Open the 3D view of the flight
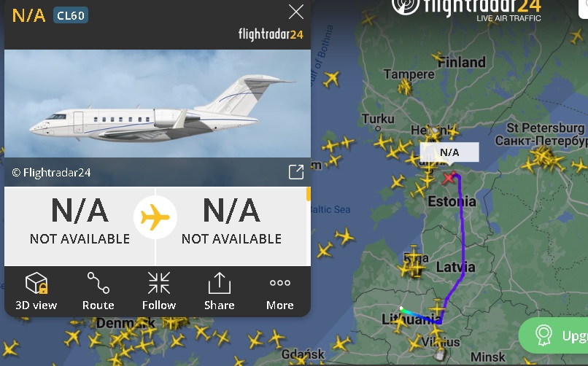The width and height of the screenshot is (588, 366). point(36,291)
